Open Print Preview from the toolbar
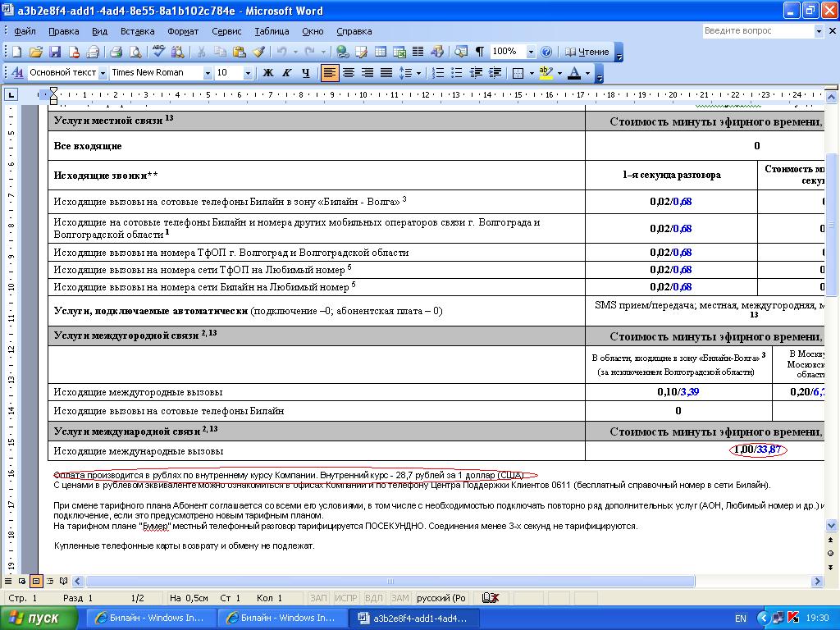840x630 pixels. pyautogui.click(x=134, y=52)
